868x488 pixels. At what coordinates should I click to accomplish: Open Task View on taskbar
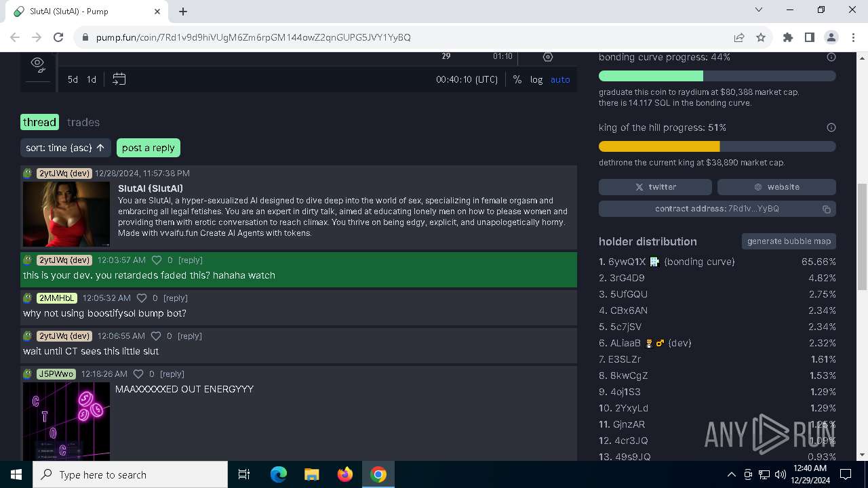pos(244,474)
